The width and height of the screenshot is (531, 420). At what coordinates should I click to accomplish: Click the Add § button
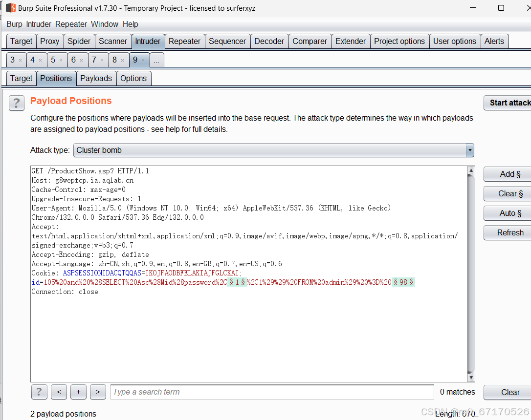[508, 174]
